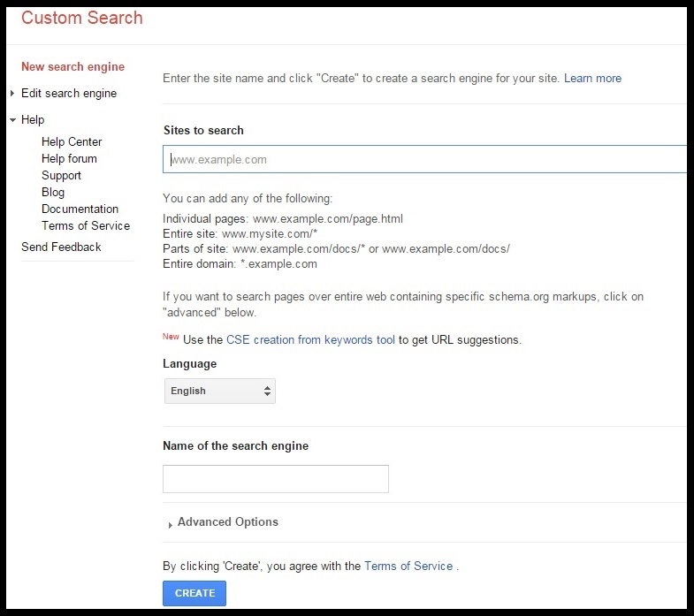The height and width of the screenshot is (616, 694).
Task: Click the Entire site example line
Action: [240, 233]
